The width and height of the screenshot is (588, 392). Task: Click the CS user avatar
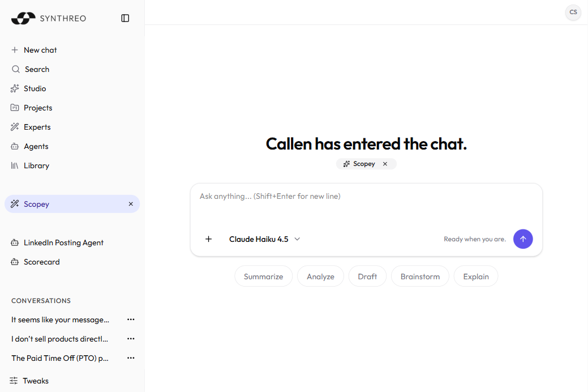(573, 12)
